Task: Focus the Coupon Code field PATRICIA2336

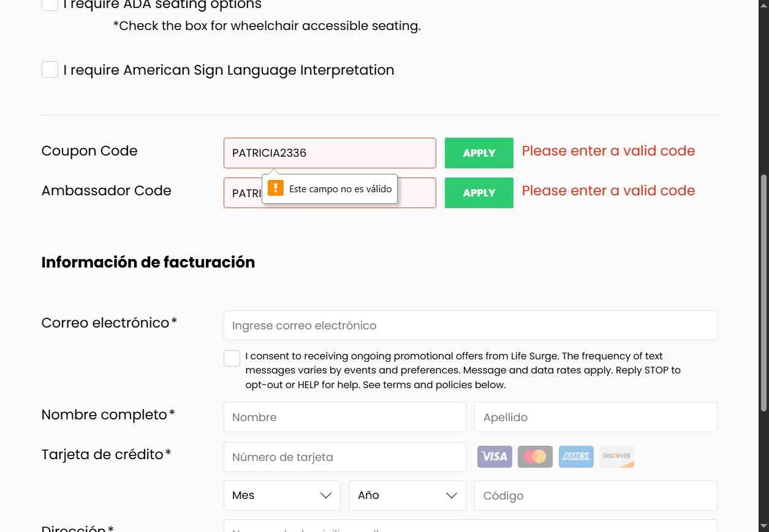Action: point(330,153)
